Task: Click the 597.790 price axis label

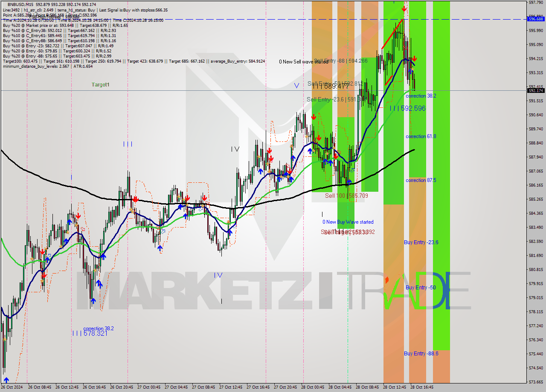Action: pos(536,2)
